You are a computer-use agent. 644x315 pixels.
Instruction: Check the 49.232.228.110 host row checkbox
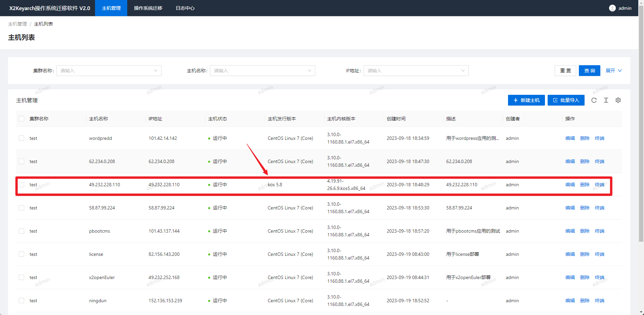coord(21,185)
